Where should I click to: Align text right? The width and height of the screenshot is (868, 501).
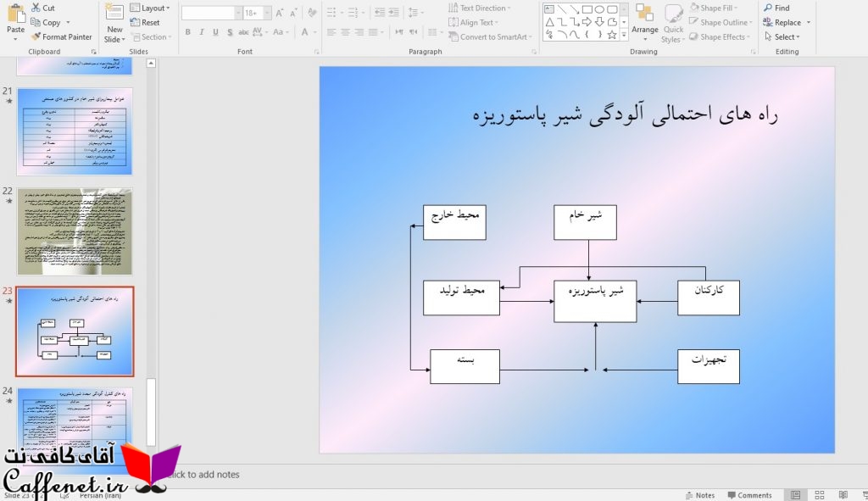pos(359,32)
